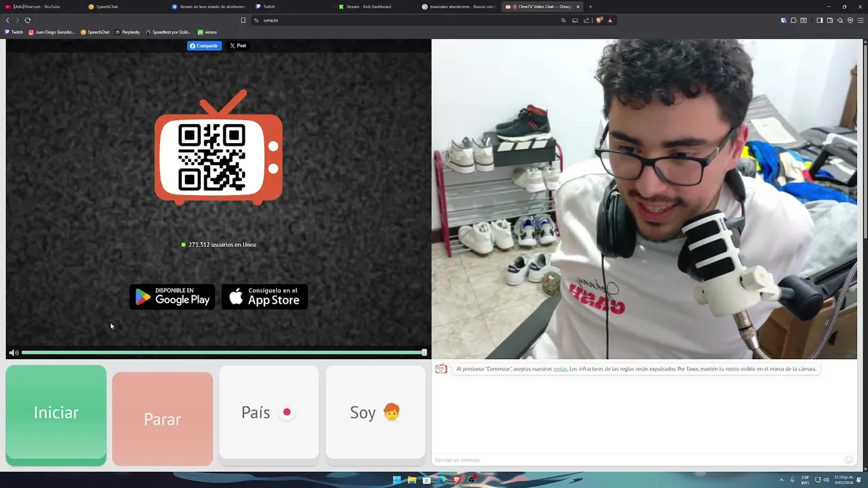The image size is (868, 488).
Task: Open File Explorer from the taskbar
Action: pos(412,480)
